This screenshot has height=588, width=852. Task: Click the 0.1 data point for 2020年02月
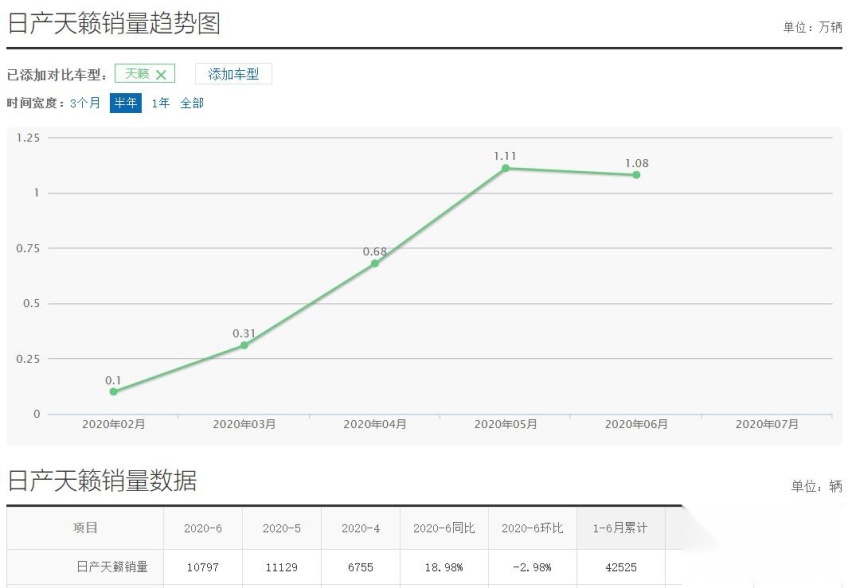(114, 391)
